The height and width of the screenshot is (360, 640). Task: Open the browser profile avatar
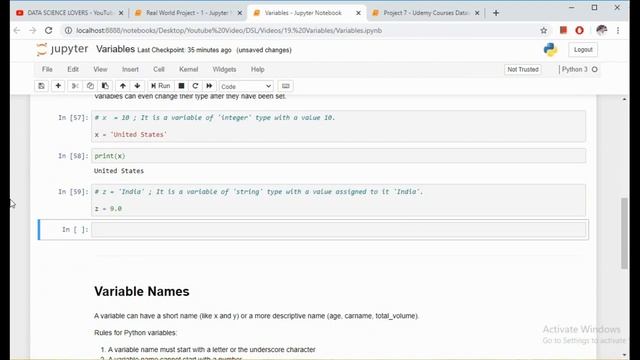(x=601, y=30)
